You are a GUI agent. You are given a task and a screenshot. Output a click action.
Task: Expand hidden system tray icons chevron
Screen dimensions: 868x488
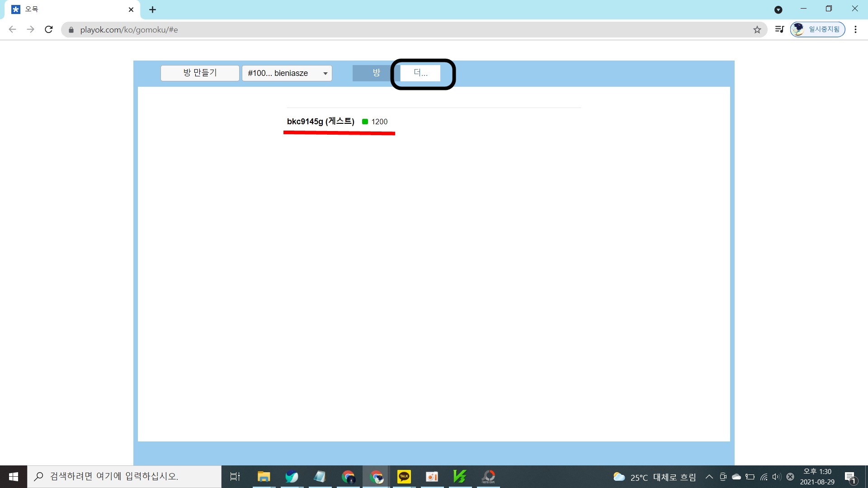pyautogui.click(x=709, y=477)
